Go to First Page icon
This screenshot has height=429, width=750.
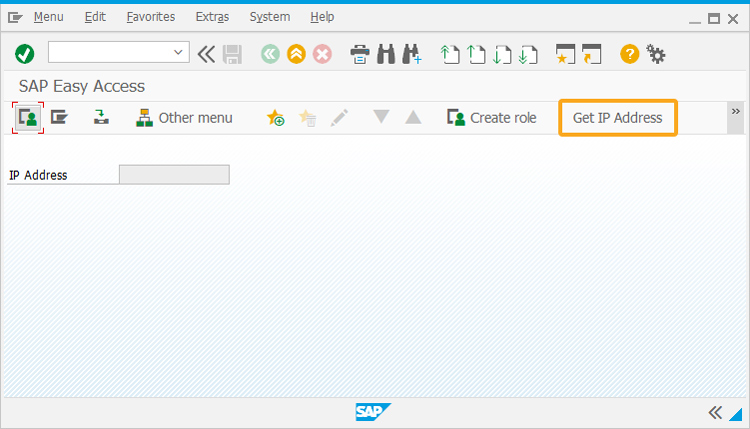pyautogui.click(x=450, y=54)
